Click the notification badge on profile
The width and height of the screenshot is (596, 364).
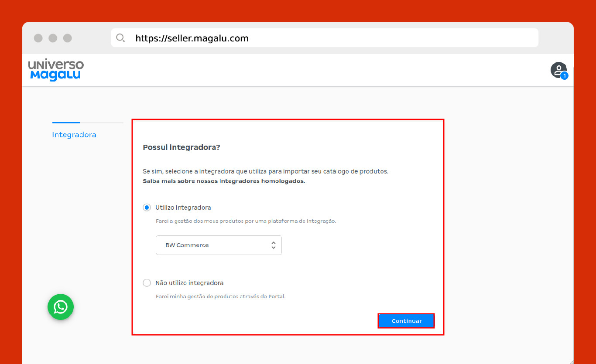(564, 76)
